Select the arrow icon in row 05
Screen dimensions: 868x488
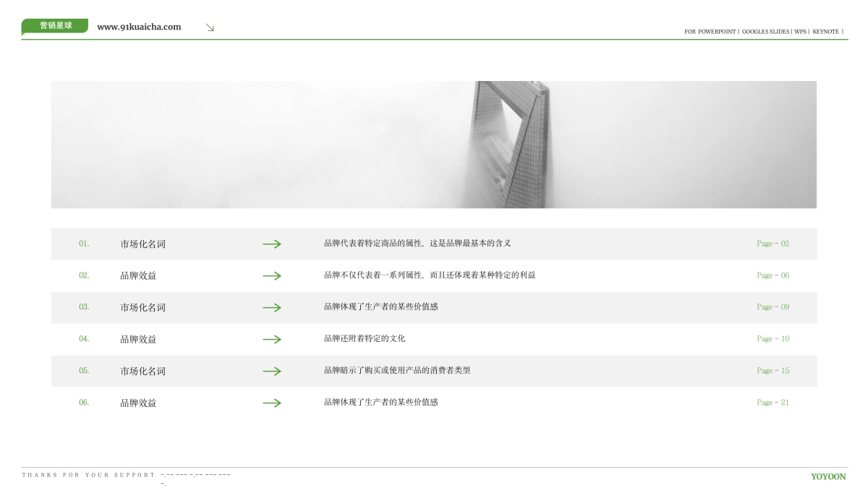(x=272, y=371)
